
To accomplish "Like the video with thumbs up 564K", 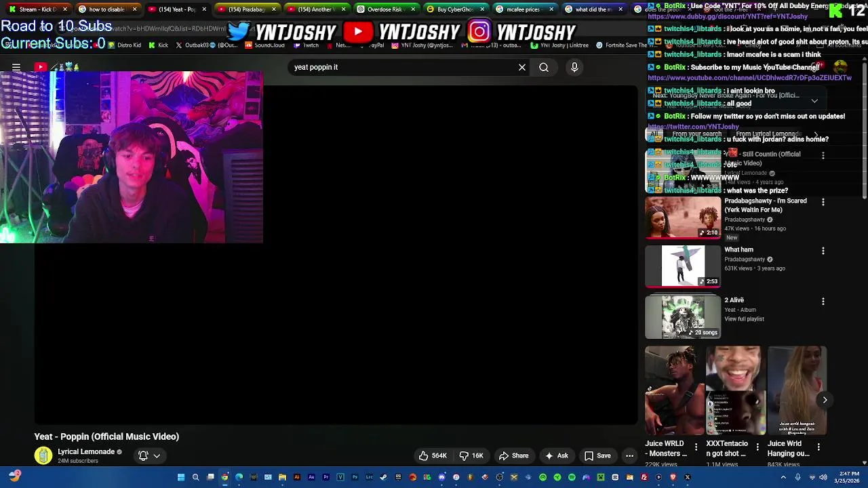I will (432, 455).
